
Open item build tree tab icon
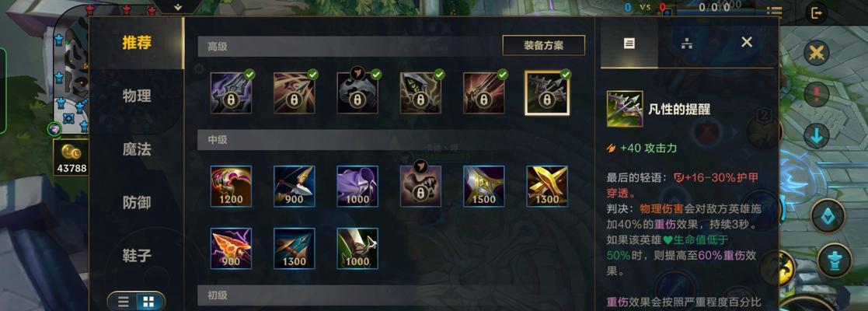pos(687,44)
